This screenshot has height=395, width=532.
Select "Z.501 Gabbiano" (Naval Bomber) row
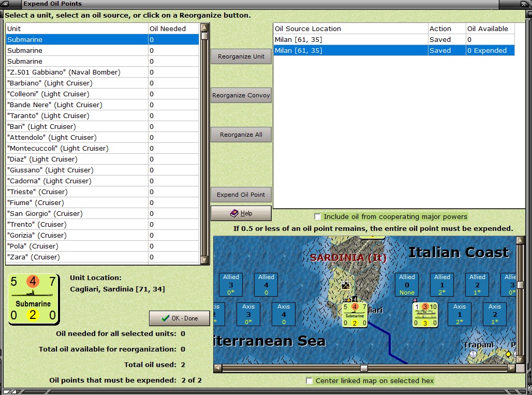[x=102, y=72]
